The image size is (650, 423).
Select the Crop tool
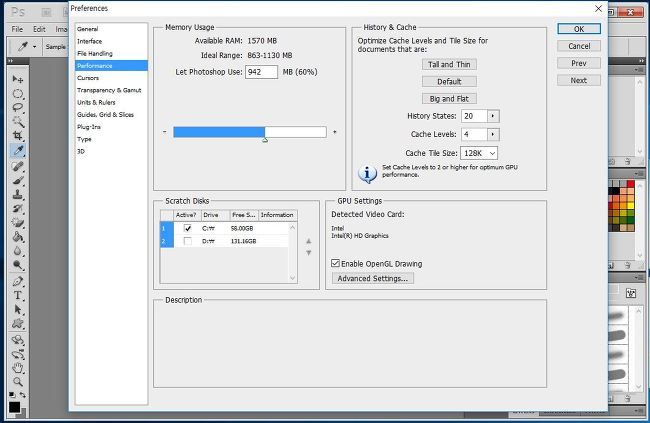pyautogui.click(x=17, y=136)
